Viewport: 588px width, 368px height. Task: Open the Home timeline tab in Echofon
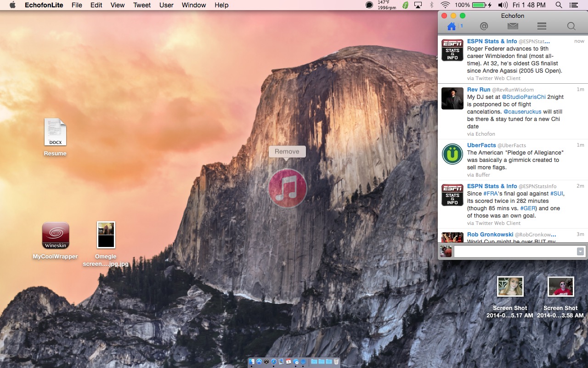tap(452, 26)
